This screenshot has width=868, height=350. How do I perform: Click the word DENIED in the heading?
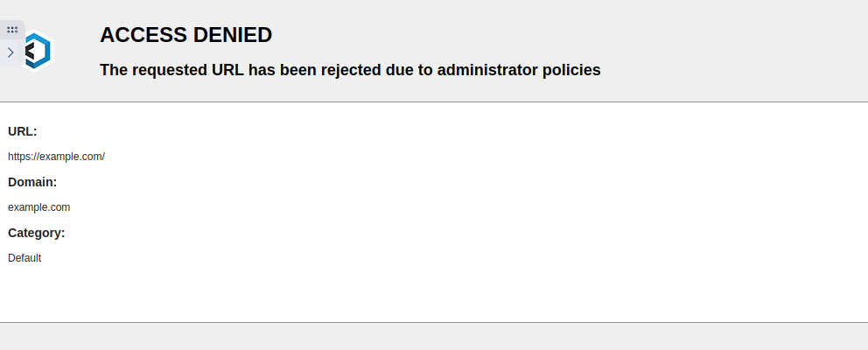click(x=236, y=35)
